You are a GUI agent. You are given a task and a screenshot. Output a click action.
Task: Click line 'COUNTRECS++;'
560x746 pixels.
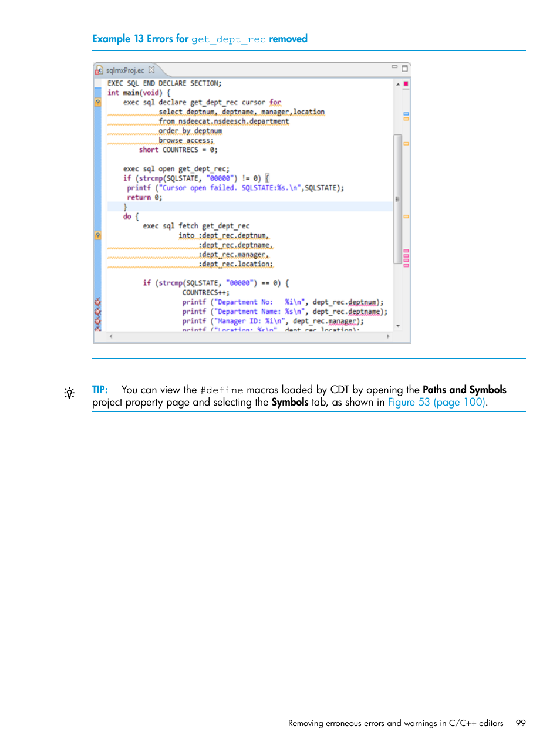(x=206, y=292)
